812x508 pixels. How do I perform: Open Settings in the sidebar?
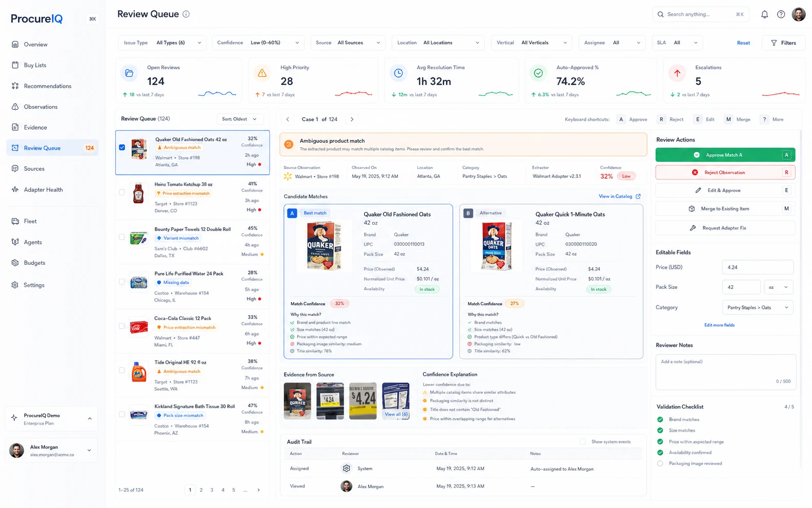tap(52, 285)
